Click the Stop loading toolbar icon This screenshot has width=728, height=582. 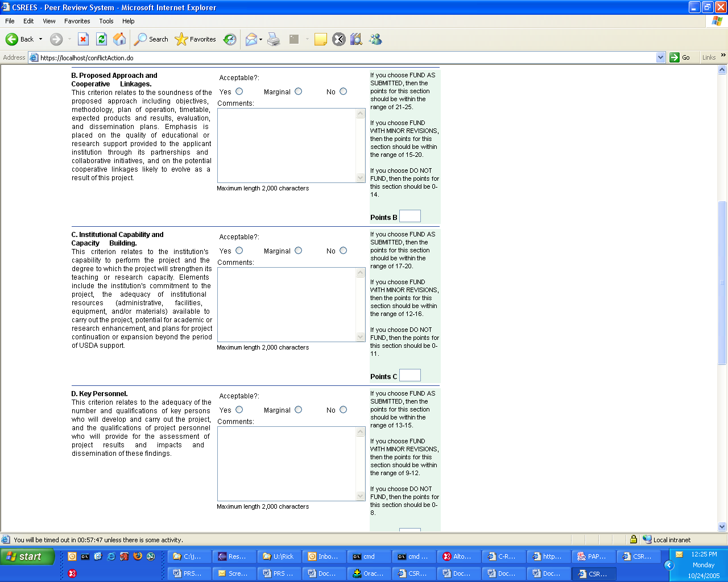coord(83,39)
